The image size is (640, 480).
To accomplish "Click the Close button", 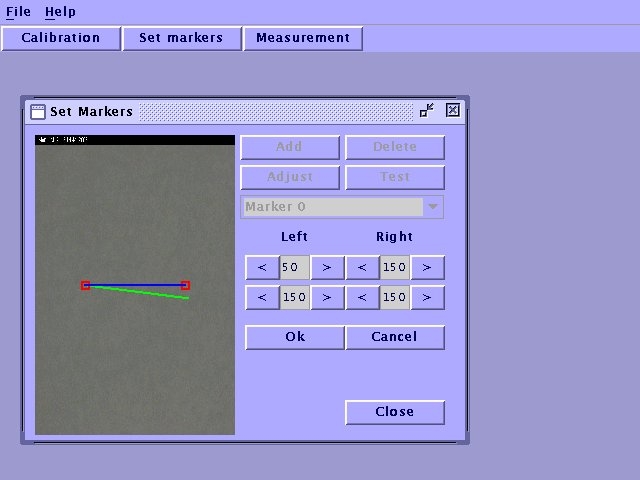I will tap(395, 412).
